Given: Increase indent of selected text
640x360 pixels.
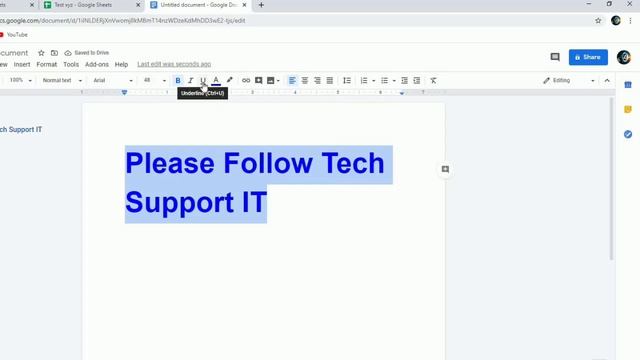Looking at the screenshot, I should point(417,80).
